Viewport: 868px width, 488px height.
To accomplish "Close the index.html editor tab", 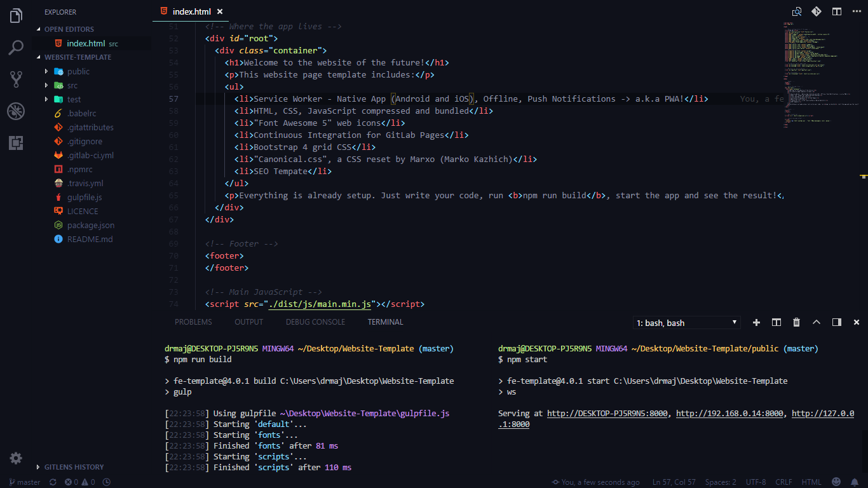I will (220, 11).
